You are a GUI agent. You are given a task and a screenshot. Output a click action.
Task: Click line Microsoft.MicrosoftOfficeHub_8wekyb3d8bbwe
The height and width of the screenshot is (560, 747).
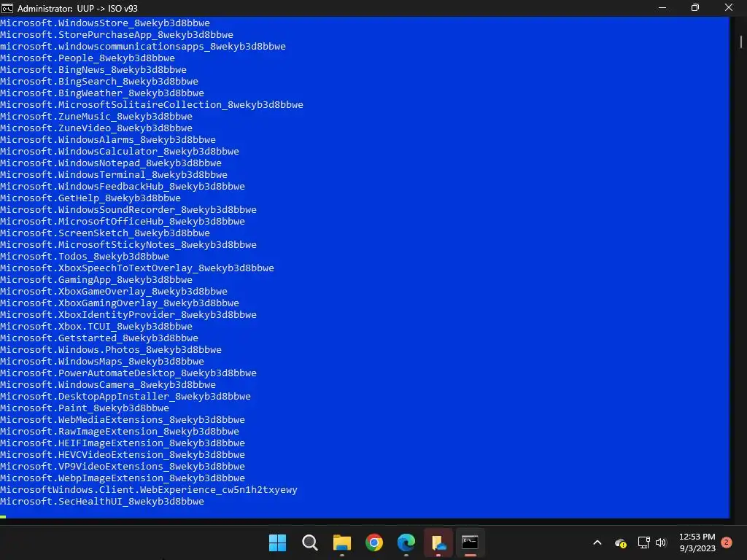(123, 222)
